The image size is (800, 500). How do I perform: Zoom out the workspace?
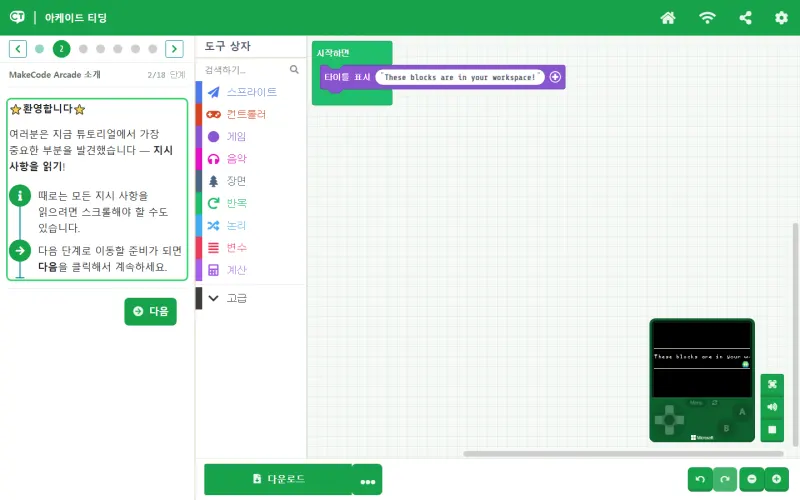[752, 479]
